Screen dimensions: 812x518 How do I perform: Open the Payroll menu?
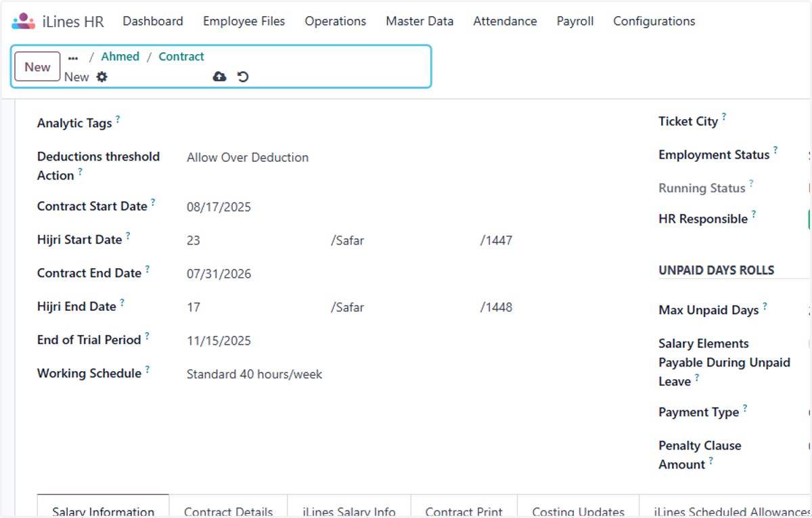coord(575,21)
